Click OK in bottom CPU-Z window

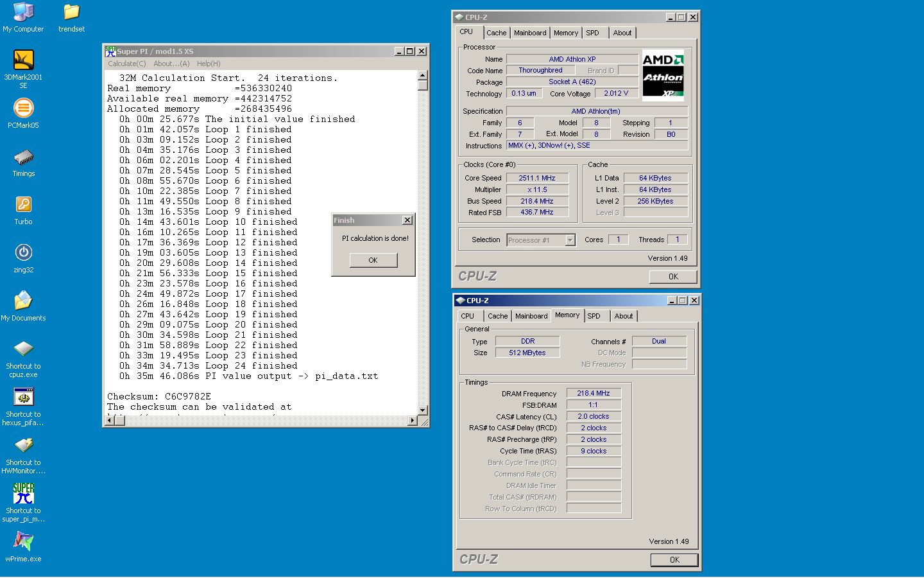[674, 560]
